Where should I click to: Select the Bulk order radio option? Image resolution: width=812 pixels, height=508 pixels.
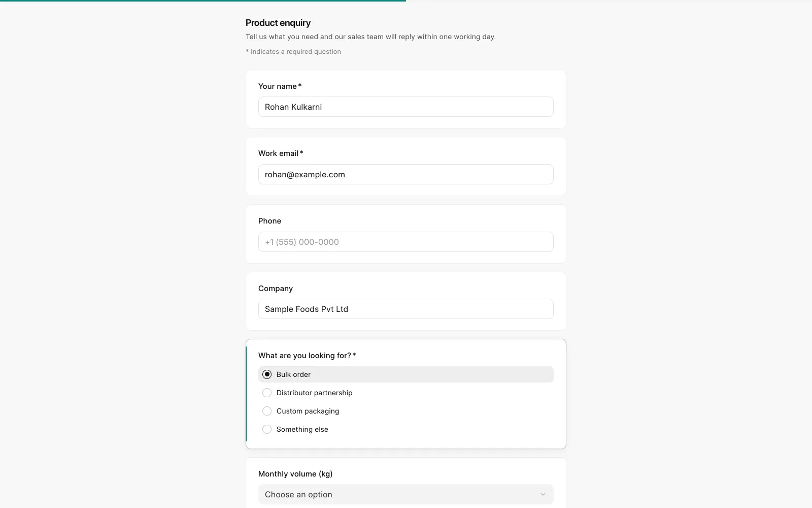tap(405, 374)
